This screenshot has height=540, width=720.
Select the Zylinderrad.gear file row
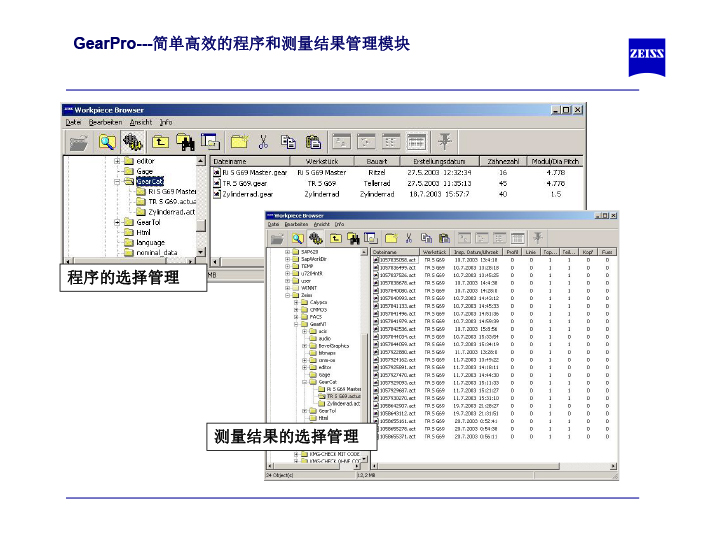tap(245, 195)
